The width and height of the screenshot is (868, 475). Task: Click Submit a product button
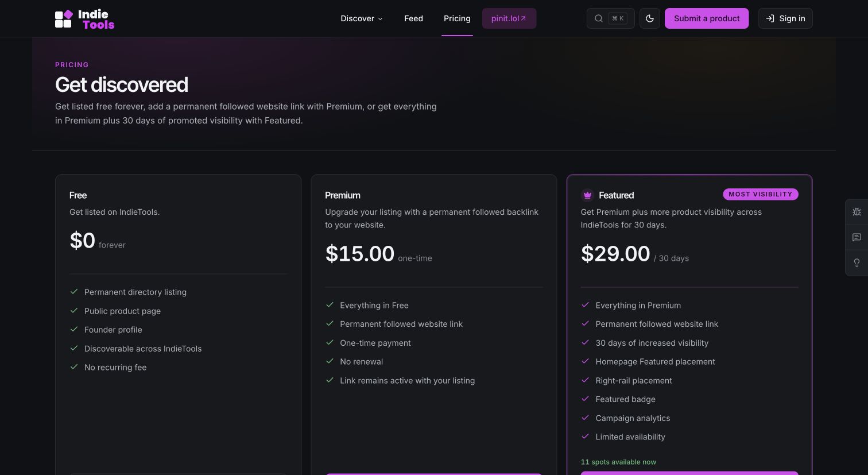tap(707, 18)
